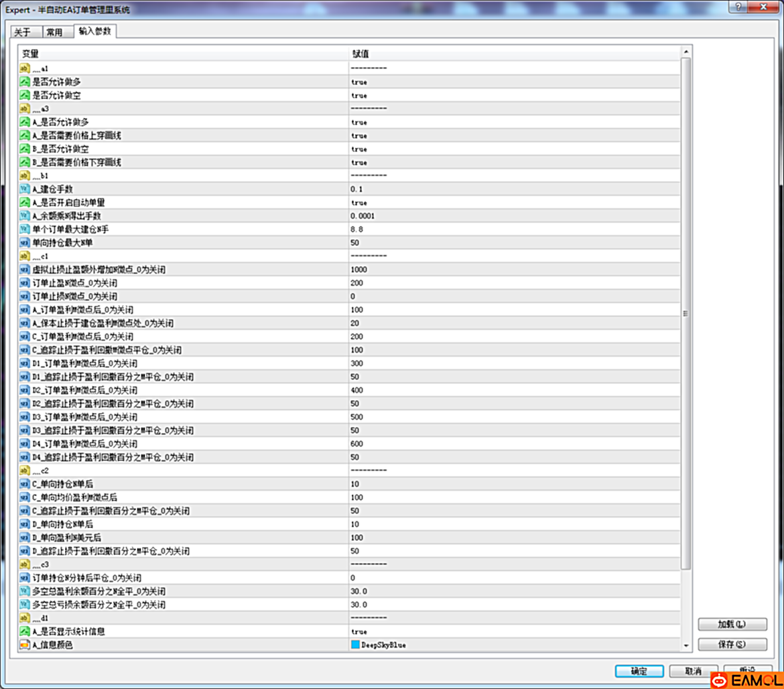Click the icon beside A_信息颜色 row
The height and width of the screenshot is (689, 784).
[25, 645]
